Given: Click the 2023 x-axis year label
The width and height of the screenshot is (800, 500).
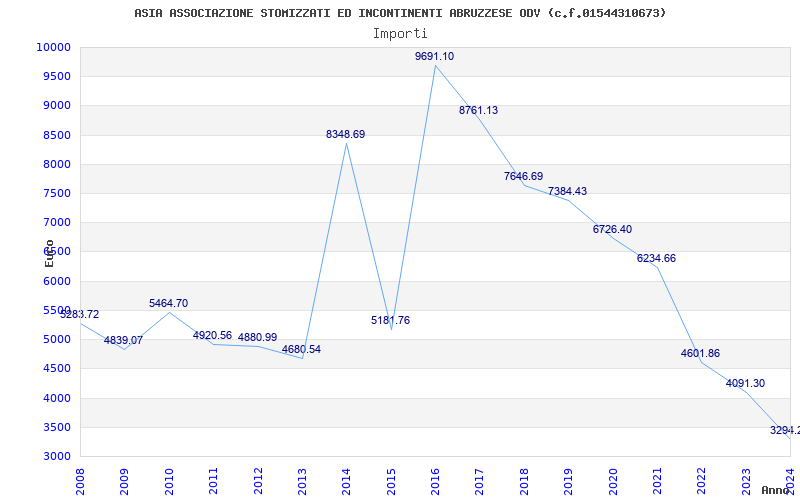Looking at the screenshot, I should (746, 481).
